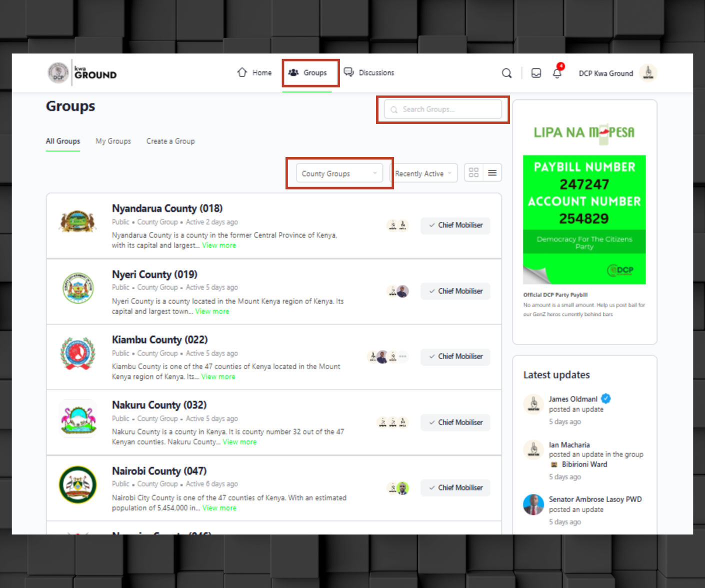The width and height of the screenshot is (705, 588).
Task: Open the messages inbox icon
Action: (x=536, y=73)
